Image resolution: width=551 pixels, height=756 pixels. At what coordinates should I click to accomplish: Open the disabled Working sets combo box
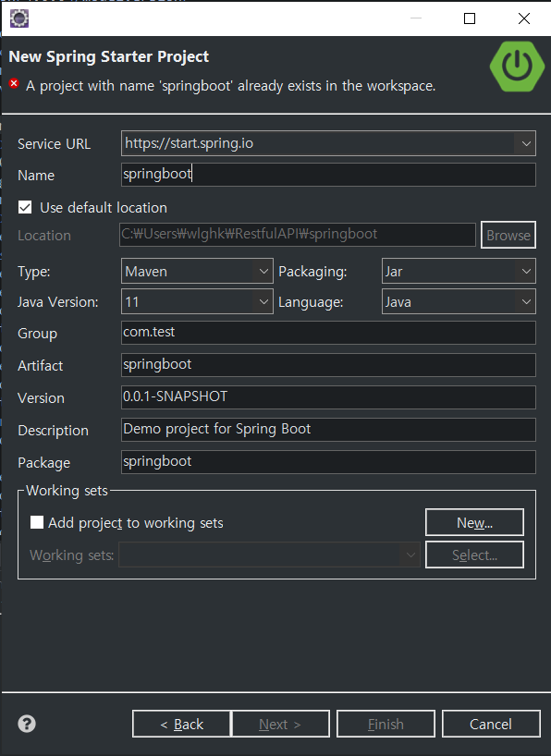[270, 555]
